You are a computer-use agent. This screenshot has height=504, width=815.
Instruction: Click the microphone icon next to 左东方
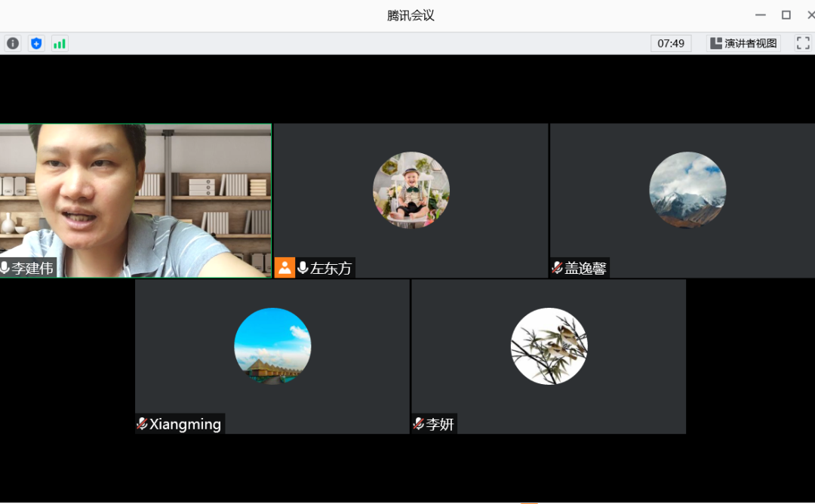(303, 268)
